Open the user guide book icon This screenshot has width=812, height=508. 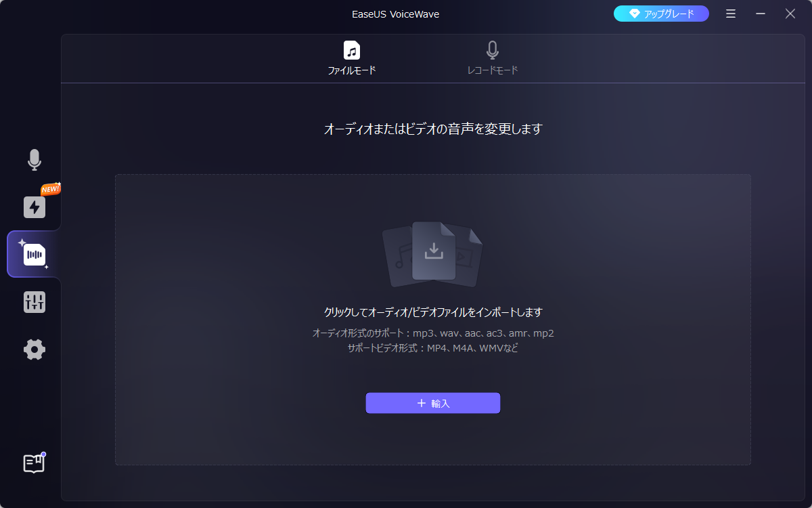33,464
